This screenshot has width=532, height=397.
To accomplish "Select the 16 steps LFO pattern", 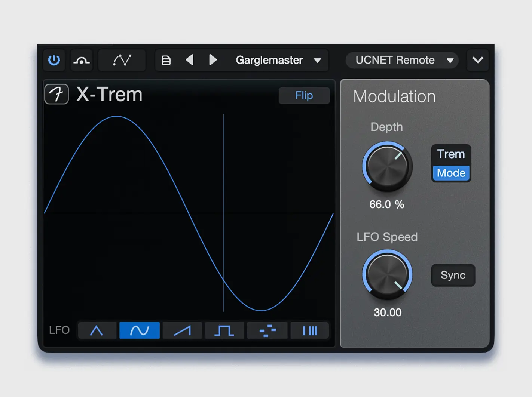I will (267, 330).
